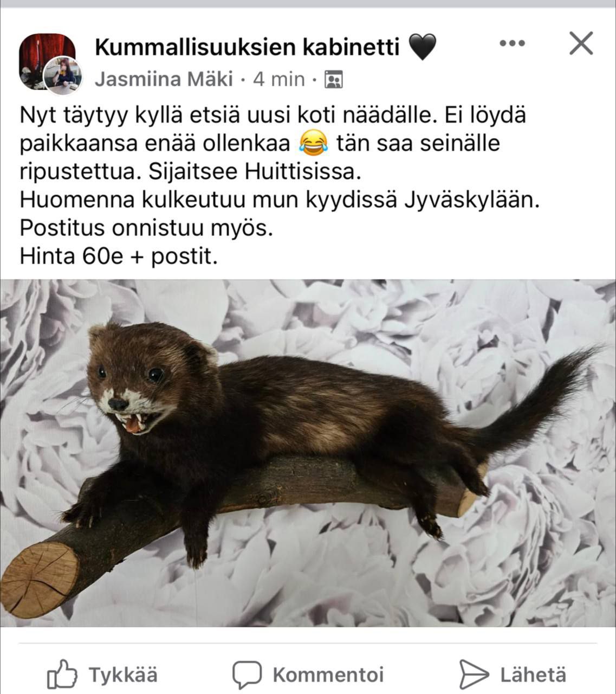616x694 pixels.
Task: Tap the speech bubble comment icon
Action: pyautogui.click(x=247, y=675)
